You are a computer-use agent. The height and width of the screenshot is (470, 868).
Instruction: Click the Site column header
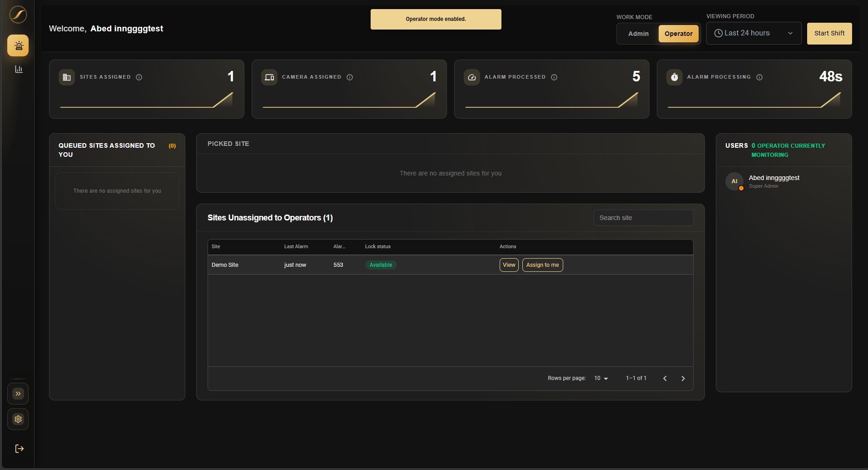point(216,246)
